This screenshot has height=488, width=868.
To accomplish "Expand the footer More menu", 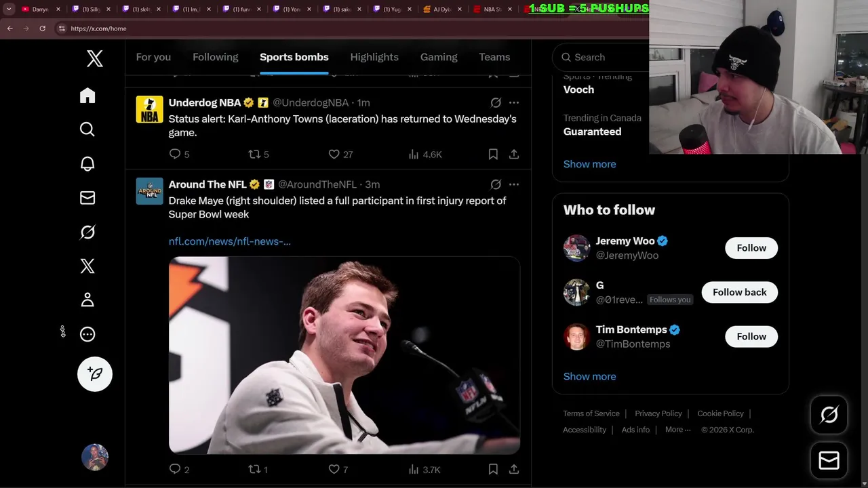I will click(x=678, y=430).
